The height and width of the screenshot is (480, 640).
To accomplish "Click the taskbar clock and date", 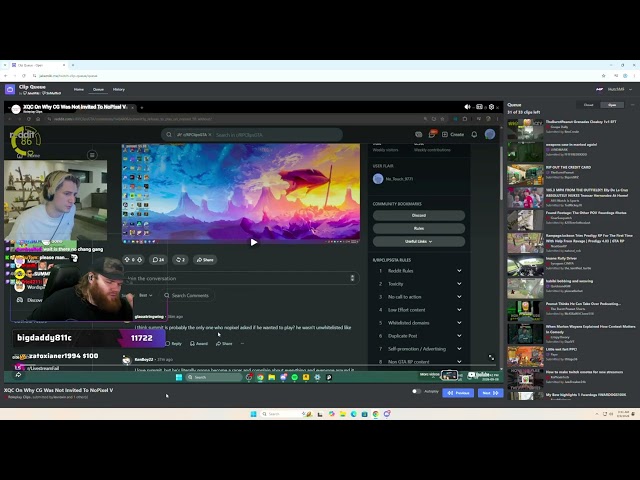I will [x=623, y=414].
